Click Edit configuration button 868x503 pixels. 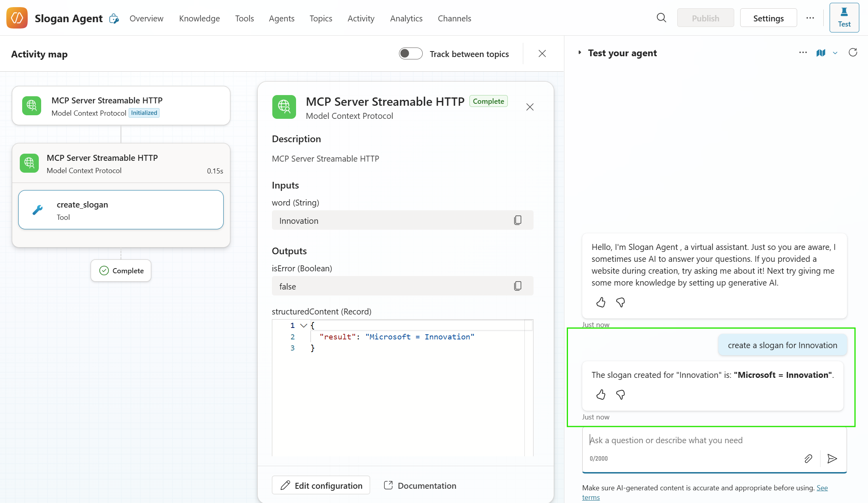point(321,485)
